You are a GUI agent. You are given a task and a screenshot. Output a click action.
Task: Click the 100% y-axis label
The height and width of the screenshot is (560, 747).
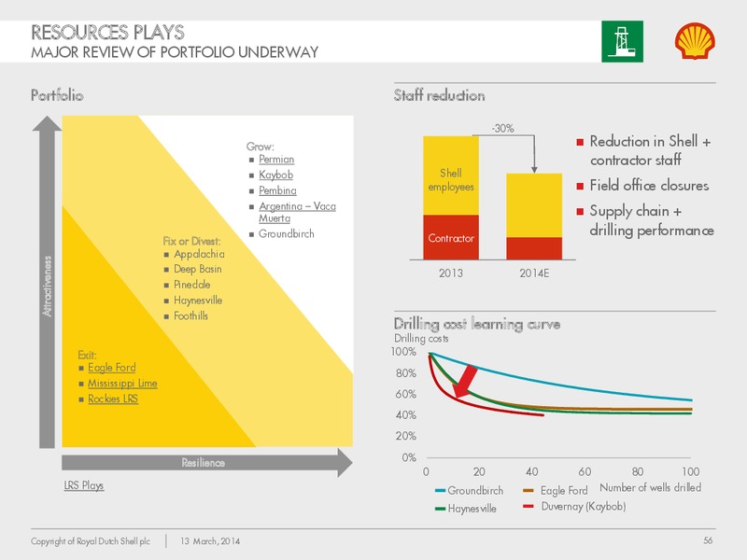[403, 352]
